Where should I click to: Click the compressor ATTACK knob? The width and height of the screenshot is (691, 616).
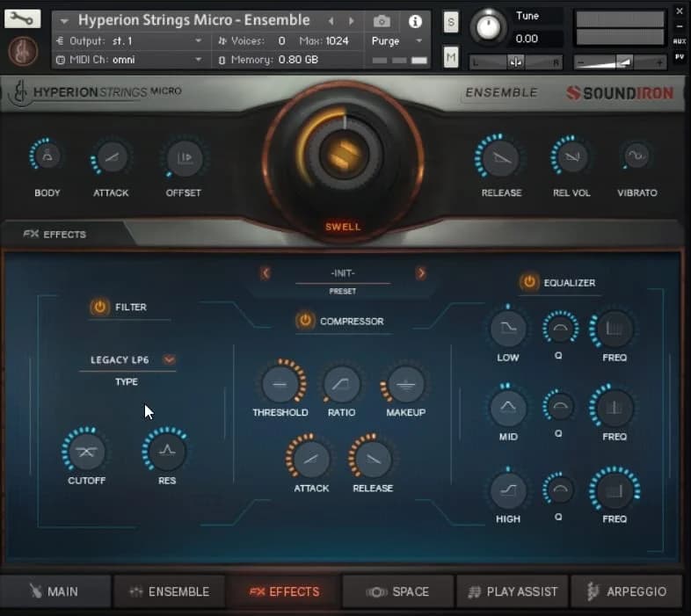[310, 459]
